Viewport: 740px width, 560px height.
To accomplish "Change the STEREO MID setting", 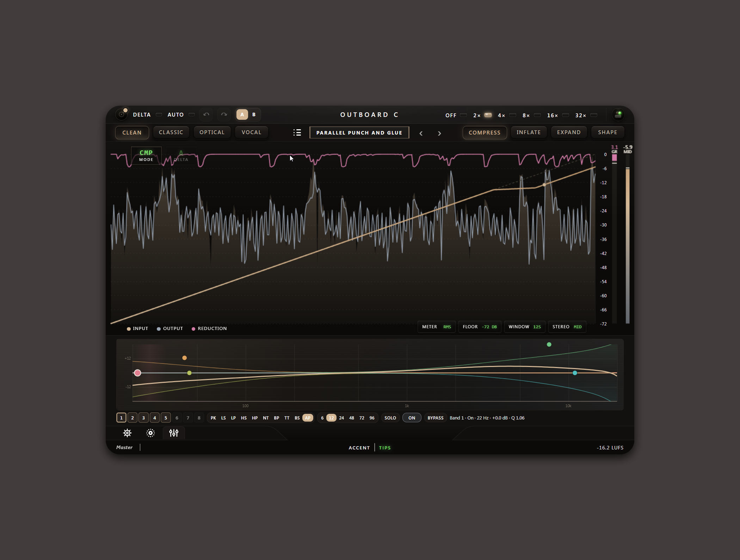I will pyautogui.click(x=567, y=327).
